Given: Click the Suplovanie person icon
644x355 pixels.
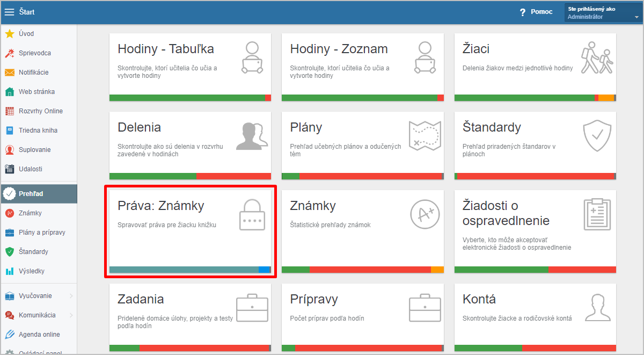Looking at the screenshot, I should (x=9, y=150).
